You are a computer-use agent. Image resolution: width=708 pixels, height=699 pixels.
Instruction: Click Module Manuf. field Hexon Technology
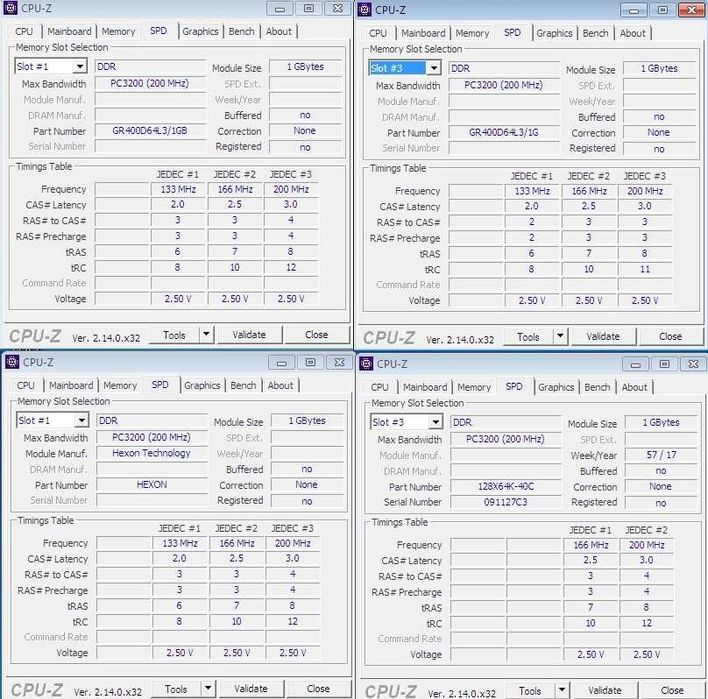tap(152, 453)
